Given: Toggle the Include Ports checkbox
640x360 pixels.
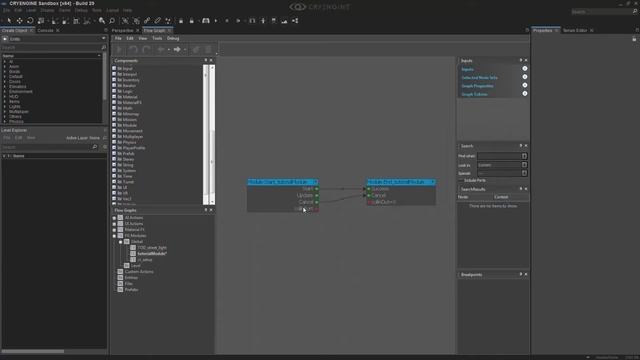Looking at the screenshot, I should point(461,180).
